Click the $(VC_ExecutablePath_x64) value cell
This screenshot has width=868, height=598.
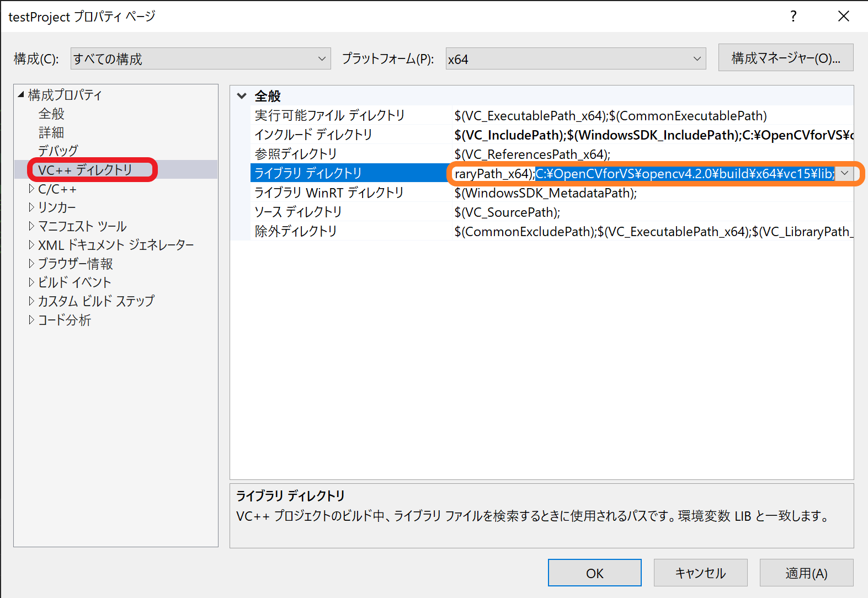(x=653, y=115)
